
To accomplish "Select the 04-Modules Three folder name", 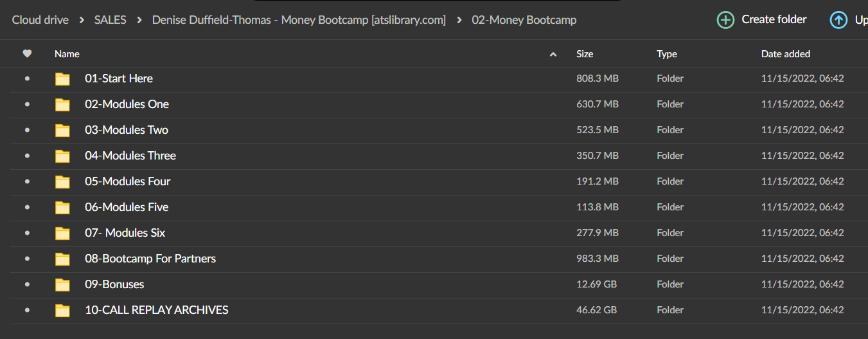I will pyautogui.click(x=130, y=156).
